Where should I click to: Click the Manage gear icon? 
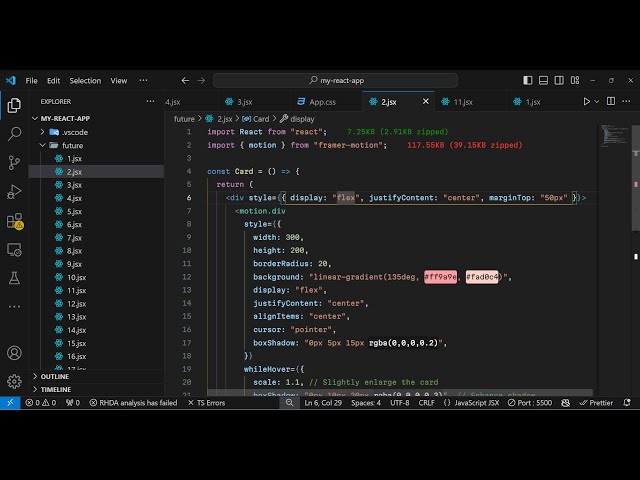14,381
